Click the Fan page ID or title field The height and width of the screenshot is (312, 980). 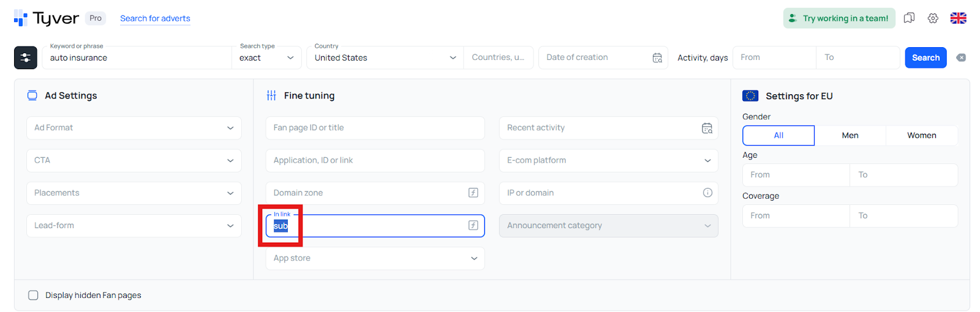[x=375, y=128]
